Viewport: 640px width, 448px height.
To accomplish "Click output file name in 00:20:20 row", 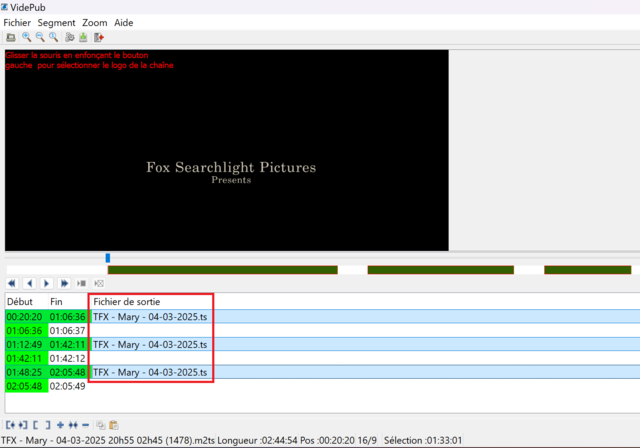I will click(x=150, y=317).
